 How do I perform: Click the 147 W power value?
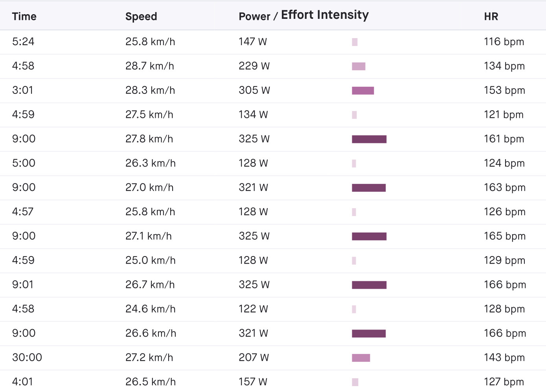click(x=253, y=42)
